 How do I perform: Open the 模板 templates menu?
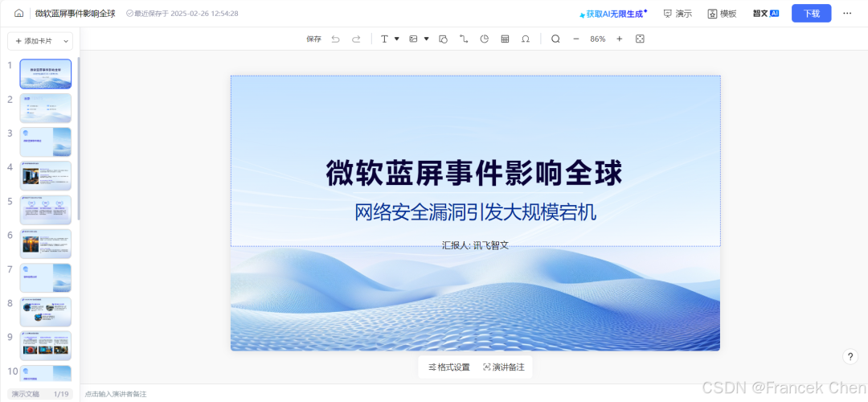pyautogui.click(x=722, y=14)
